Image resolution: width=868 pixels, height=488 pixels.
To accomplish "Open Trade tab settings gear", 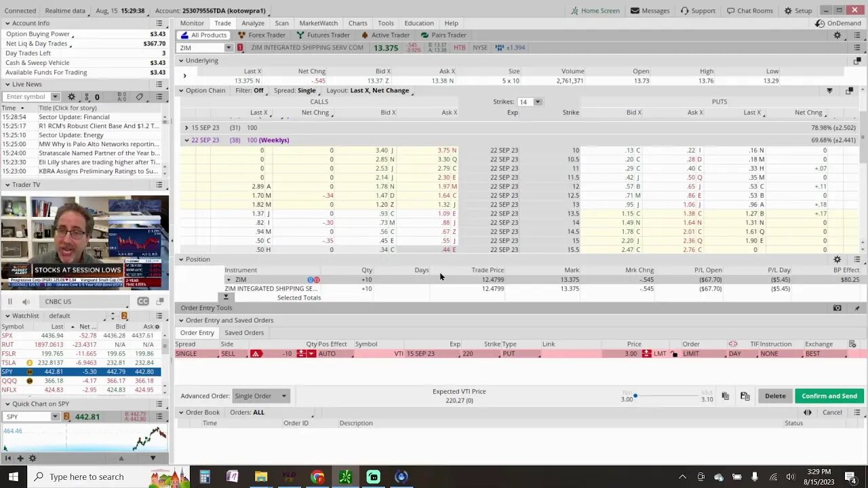I will (x=837, y=35).
